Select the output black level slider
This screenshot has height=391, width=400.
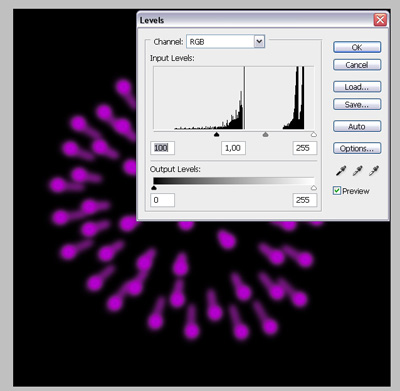point(154,188)
